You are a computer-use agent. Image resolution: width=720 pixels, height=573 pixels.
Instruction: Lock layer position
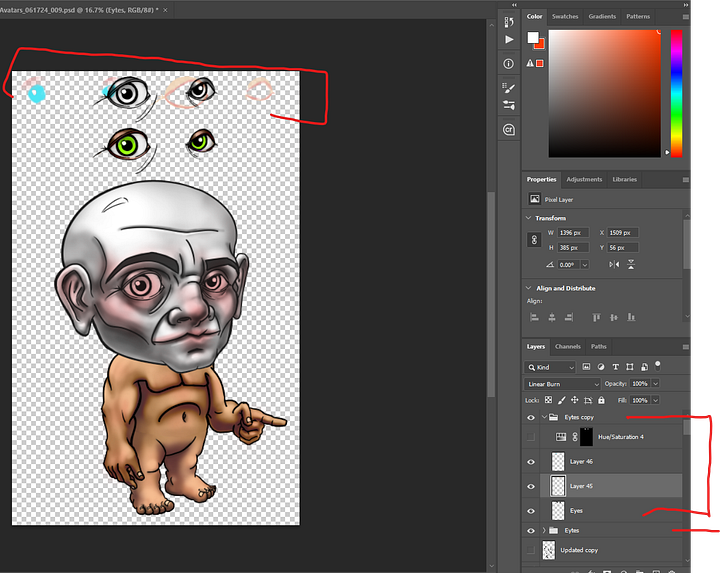click(574, 400)
